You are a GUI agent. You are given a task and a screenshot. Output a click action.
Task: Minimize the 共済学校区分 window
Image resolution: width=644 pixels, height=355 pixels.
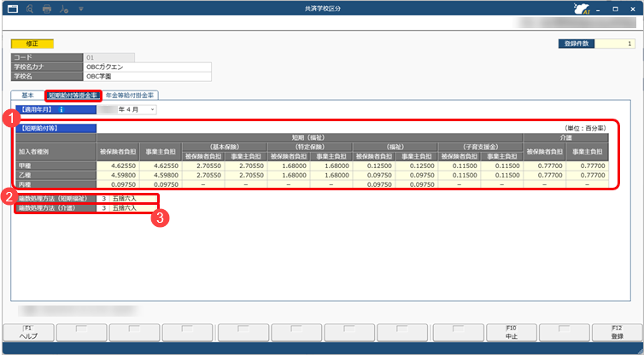(598, 9)
